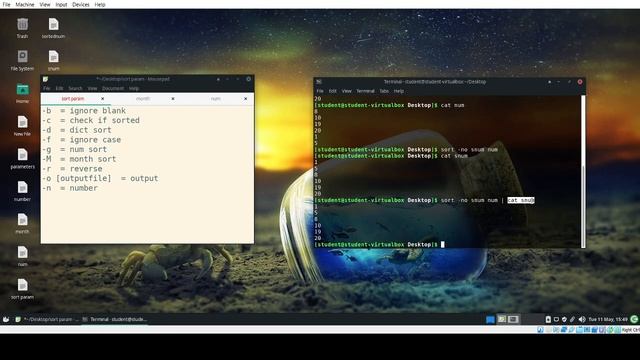Open the File System desktop icon
640x360 pixels.
tap(22, 60)
